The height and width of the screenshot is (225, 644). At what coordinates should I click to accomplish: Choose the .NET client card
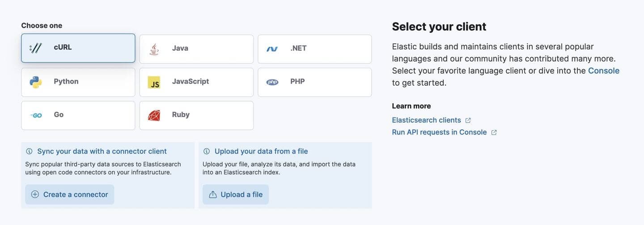(x=314, y=49)
